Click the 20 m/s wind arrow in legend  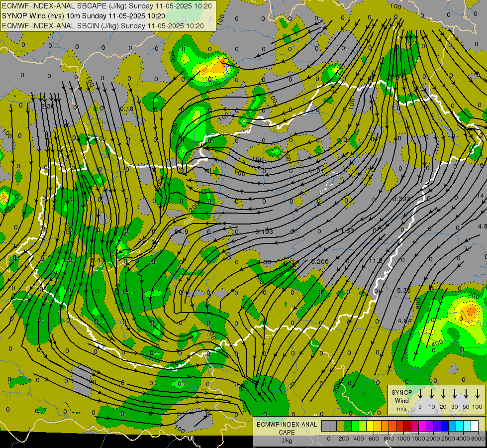coord(443,394)
